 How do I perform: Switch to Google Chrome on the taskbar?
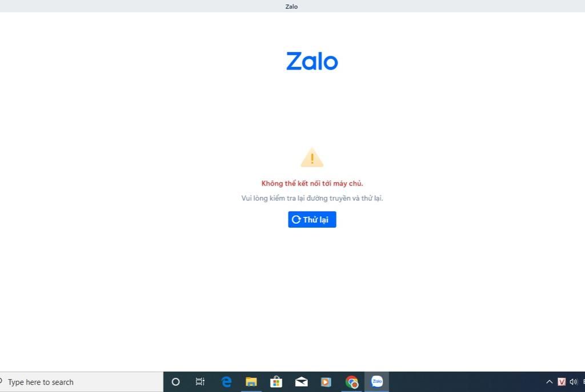coord(351,382)
